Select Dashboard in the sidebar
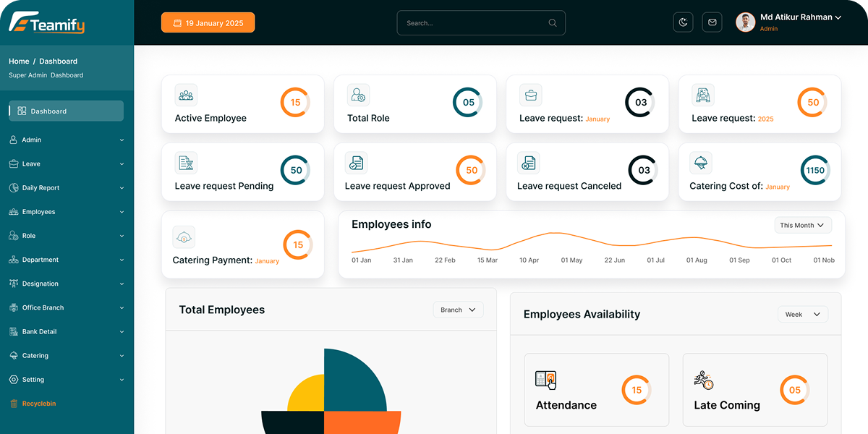This screenshot has height=434, width=868. pyautogui.click(x=67, y=111)
